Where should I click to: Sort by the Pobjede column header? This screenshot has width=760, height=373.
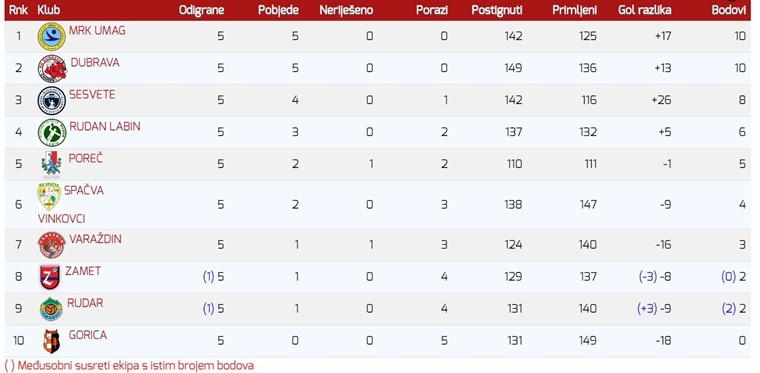[278, 10]
